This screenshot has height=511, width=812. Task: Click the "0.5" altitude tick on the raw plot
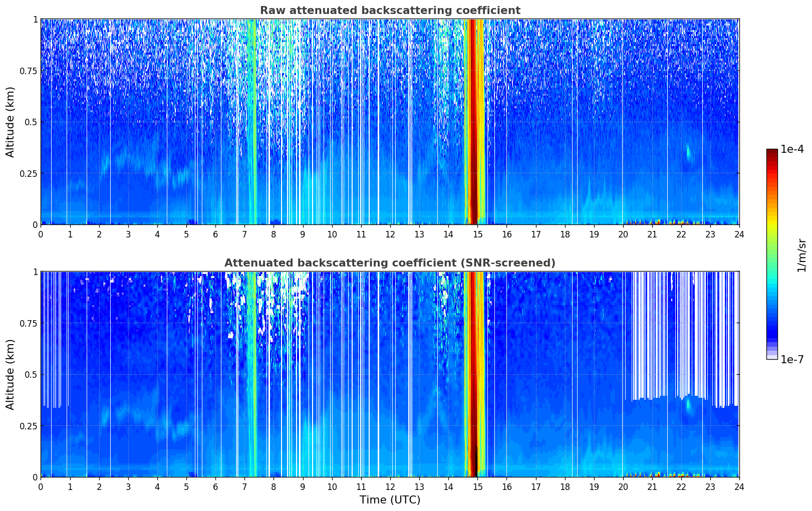click(x=31, y=122)
